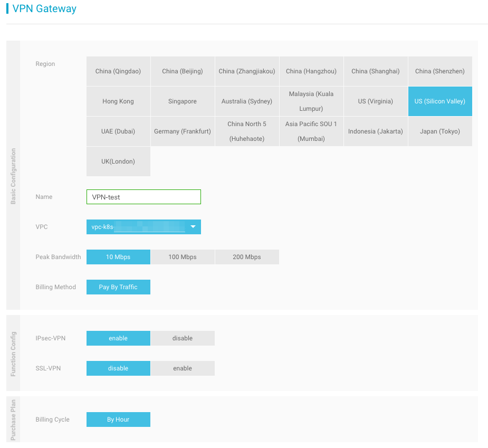Click the Function Config section label
Viewport: 488px width, 448px height.
(x=13, y=354)
